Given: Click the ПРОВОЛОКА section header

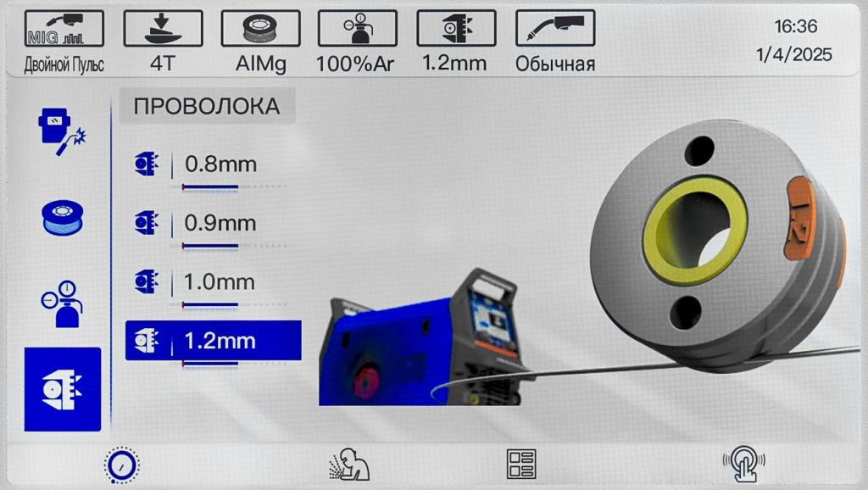Looking at the screenshot, I should pyautogui.click(x=207, y=106).
